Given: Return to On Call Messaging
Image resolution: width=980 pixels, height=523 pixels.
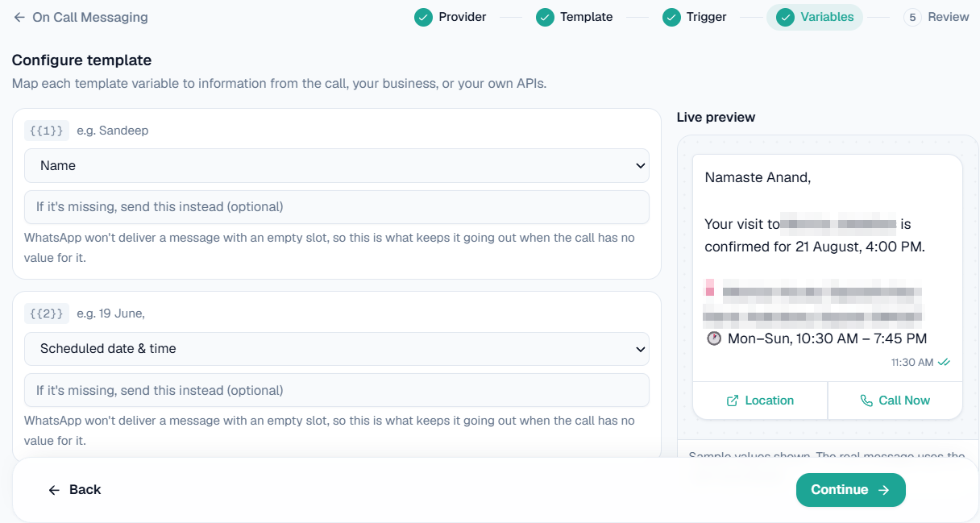Looking at the screenshot, I should point(81,17).
